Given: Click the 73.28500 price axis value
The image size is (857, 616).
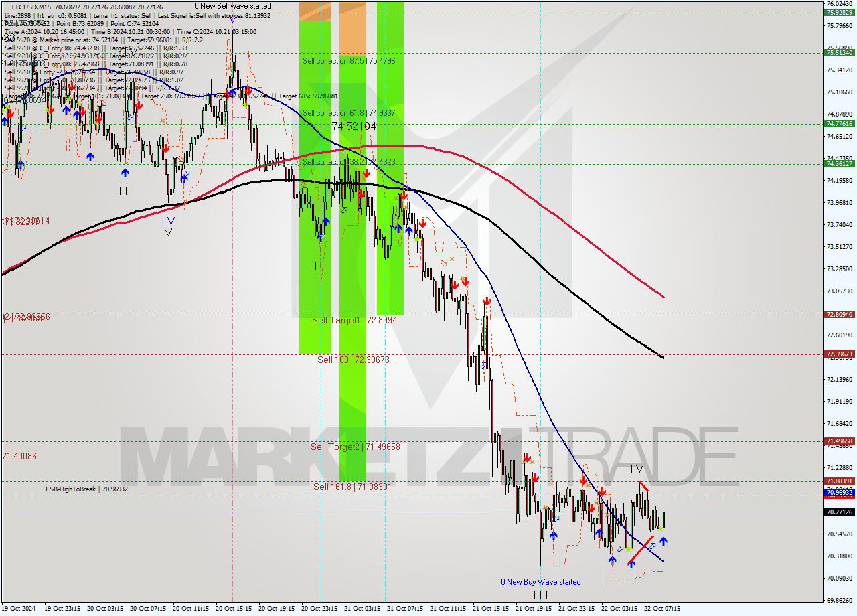Looking at the screenshot, I should click(839, 268).
